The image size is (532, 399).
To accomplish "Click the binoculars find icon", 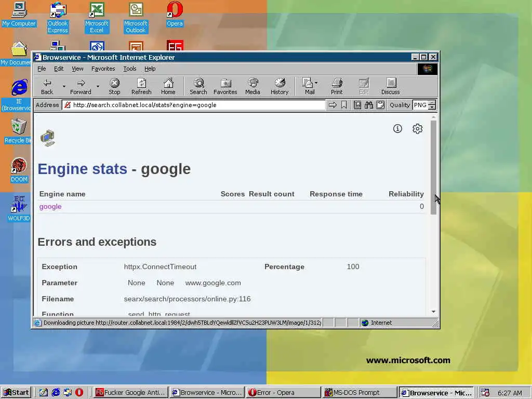I will pyautogui.click(x=369, y=105).
